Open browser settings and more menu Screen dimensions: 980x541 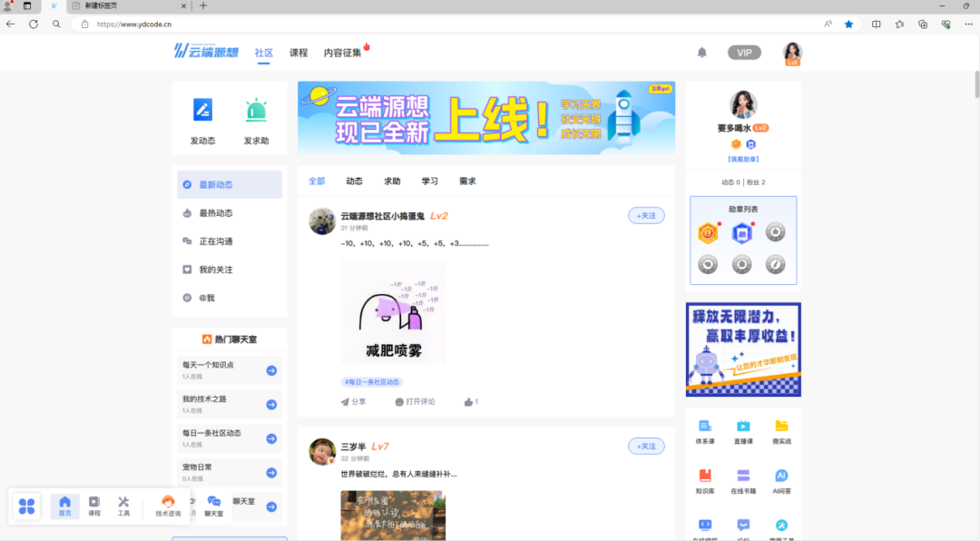point(969,25)
